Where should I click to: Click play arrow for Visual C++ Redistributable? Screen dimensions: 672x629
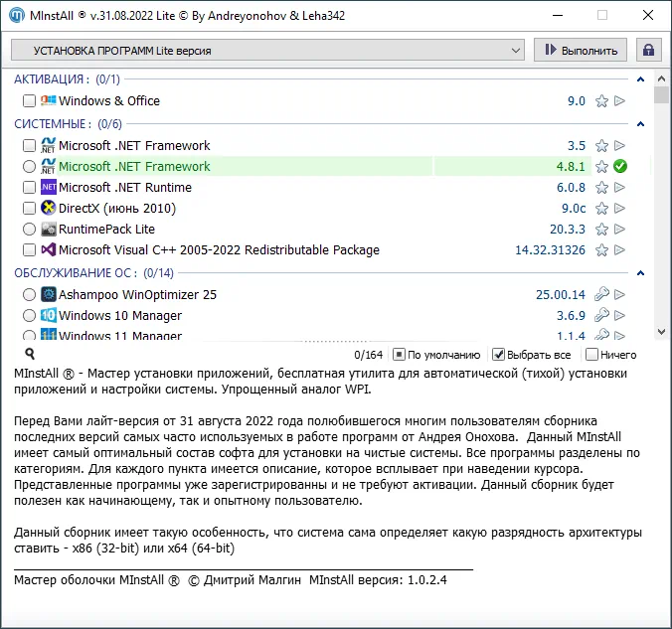click(x=619, y=249)
